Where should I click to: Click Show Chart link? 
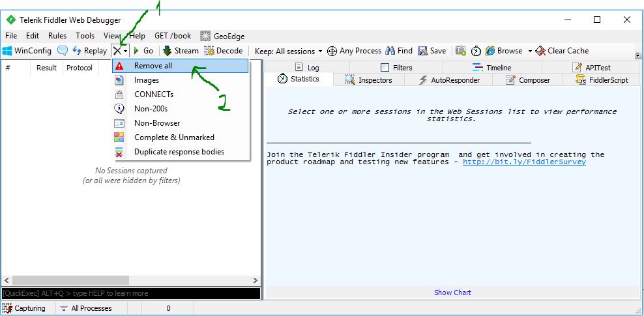tap(452, 293)
